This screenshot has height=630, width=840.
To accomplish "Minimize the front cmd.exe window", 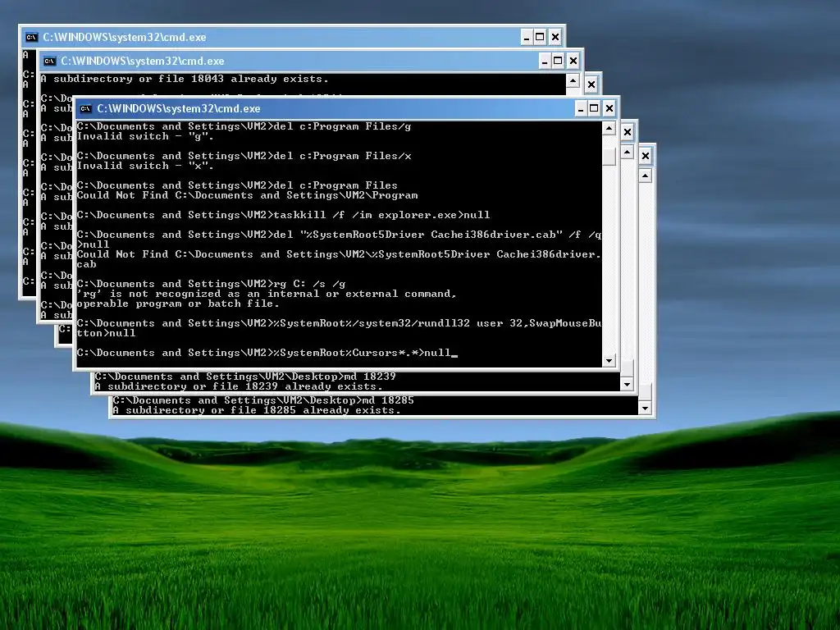I will click(x=581, y=109).
